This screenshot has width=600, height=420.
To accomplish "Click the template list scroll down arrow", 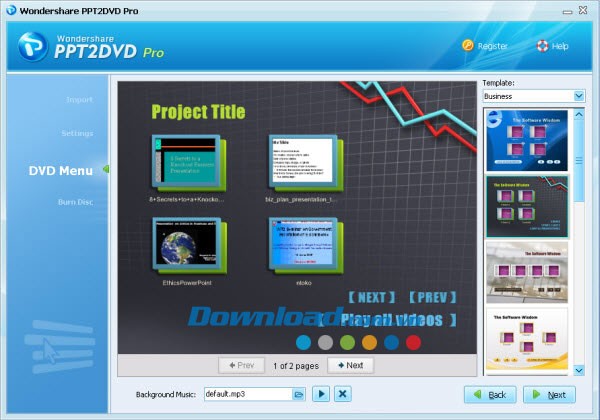I will point(579,370).
